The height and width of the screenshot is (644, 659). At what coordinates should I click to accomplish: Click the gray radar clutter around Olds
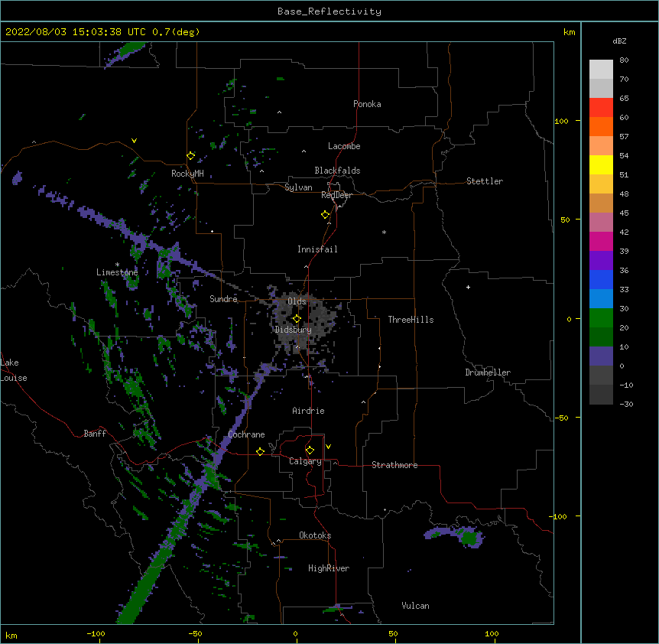[304, 320]
